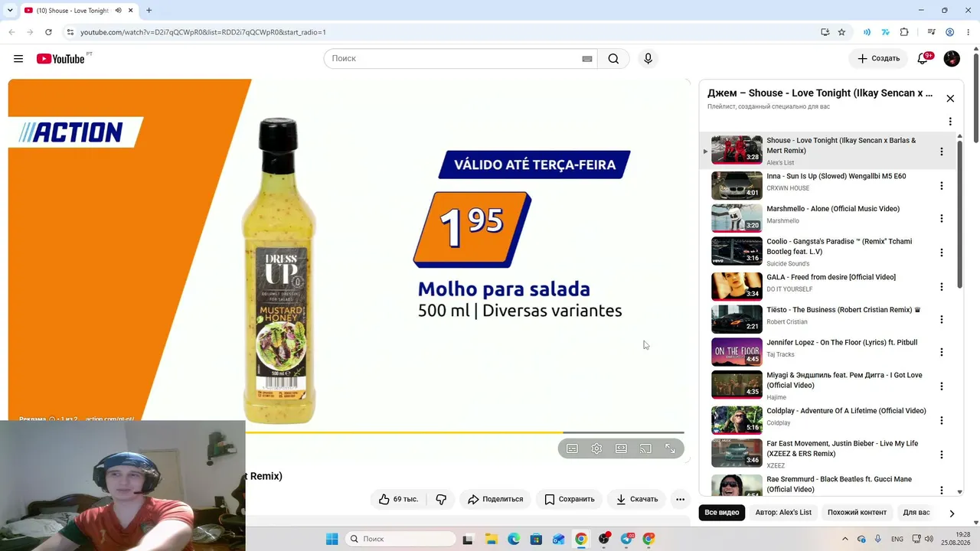
Task: Mute the tab via speaker icon
Action: (x=119, y=11)
